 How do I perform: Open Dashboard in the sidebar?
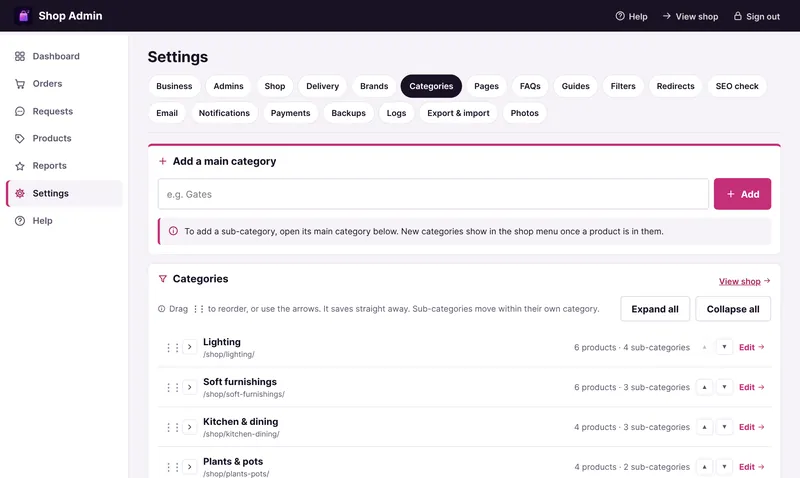pos(64,56)
